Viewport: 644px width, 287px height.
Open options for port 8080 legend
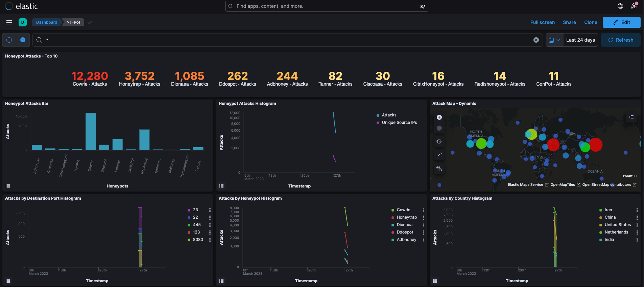coord(210,240)
